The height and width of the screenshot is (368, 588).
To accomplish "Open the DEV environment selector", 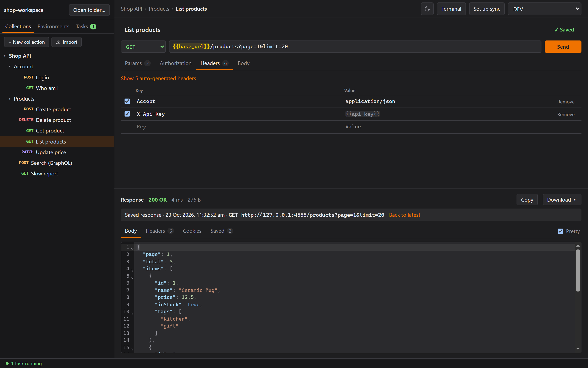I will pos(545,9).
